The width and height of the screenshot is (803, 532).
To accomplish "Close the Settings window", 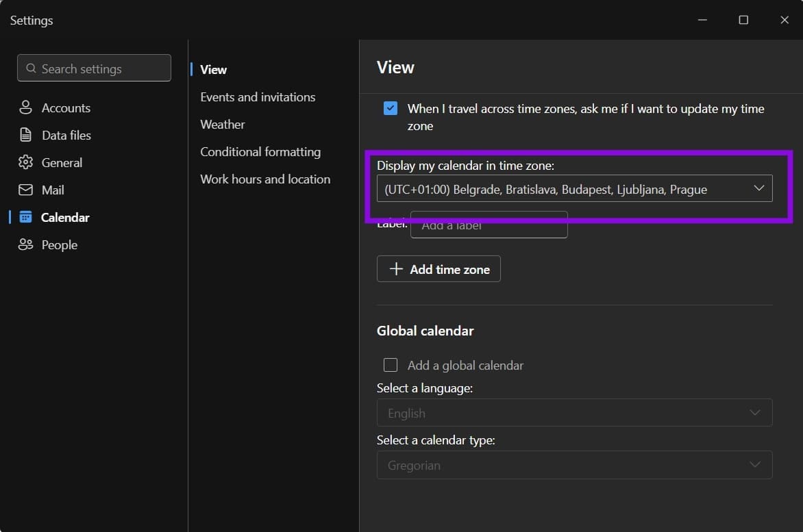I will click(x=784, y=19).
